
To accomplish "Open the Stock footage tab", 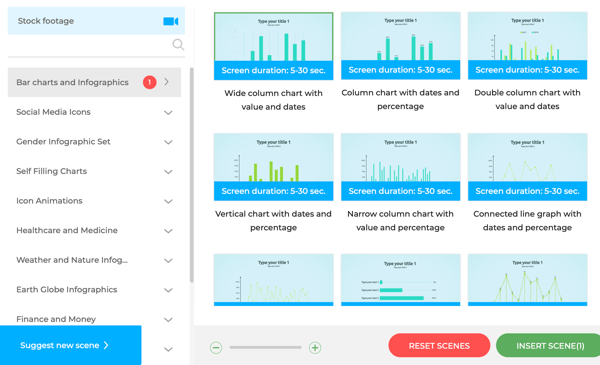I will [x=96, y=21].
